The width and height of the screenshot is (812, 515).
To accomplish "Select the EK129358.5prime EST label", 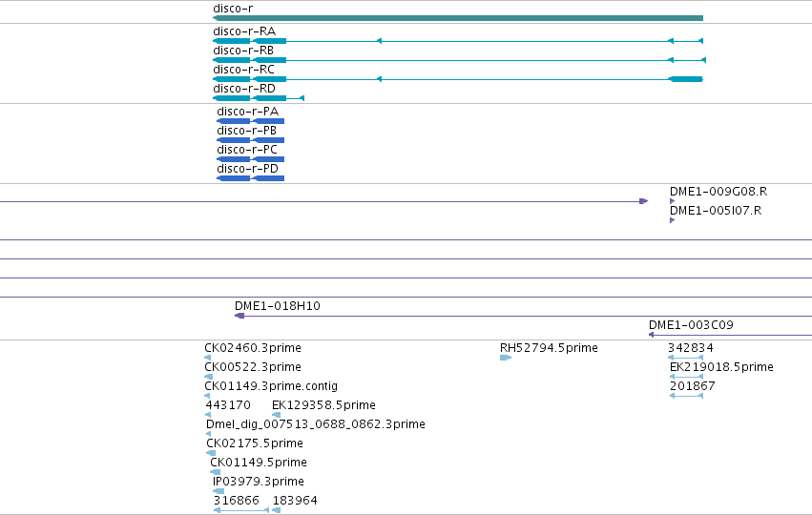I will click(x=323, y=405).
